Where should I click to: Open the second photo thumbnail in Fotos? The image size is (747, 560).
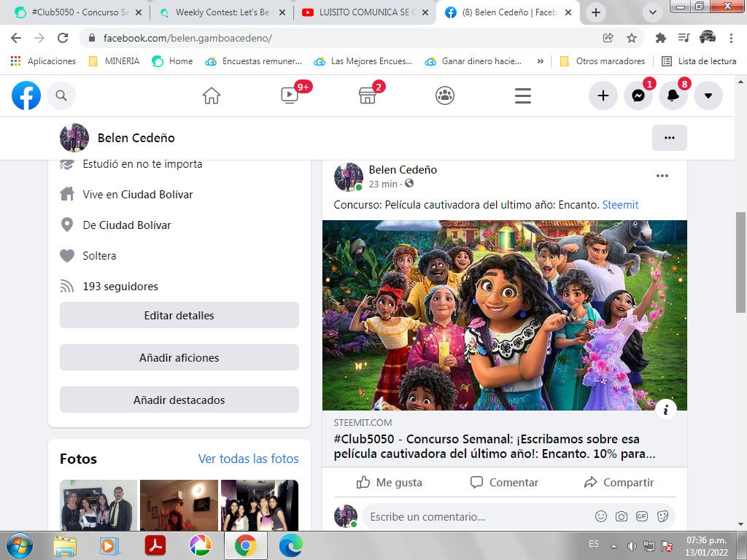(179, 505)
